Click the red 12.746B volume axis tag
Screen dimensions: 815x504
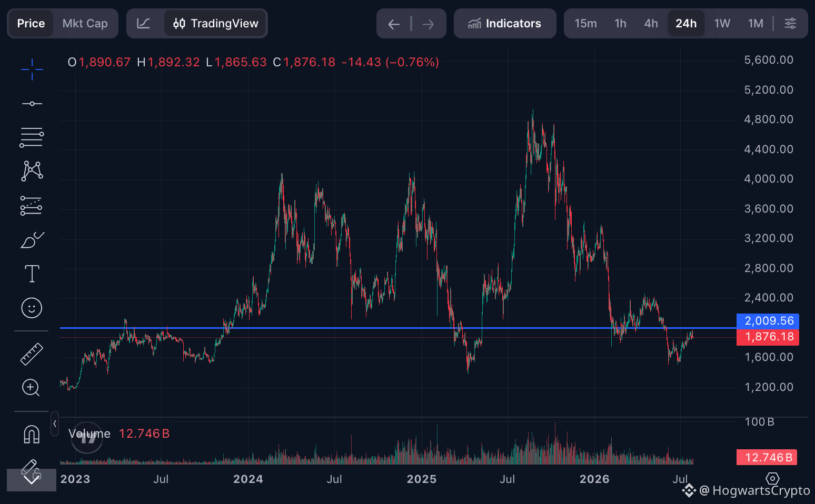click(x=767, y=457)
